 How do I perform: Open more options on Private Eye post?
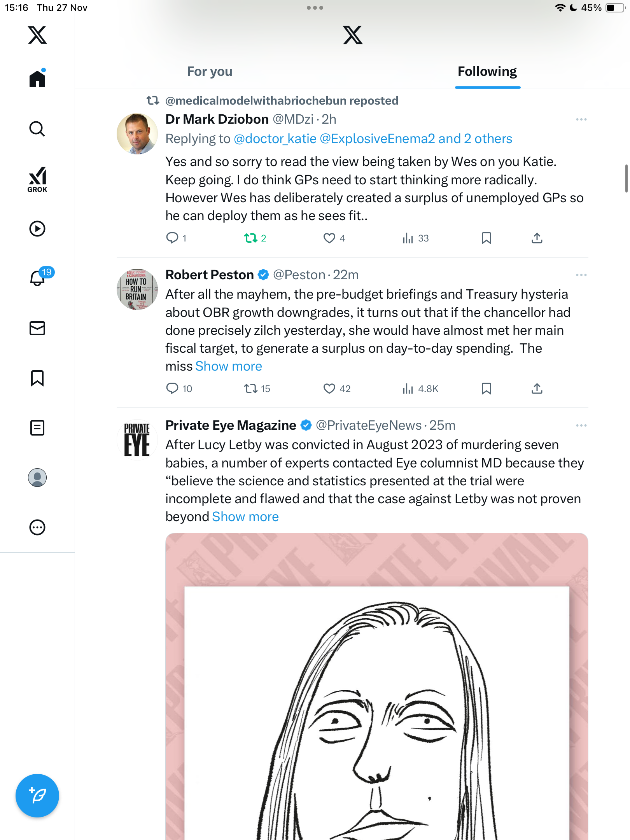tap(581, 425)
